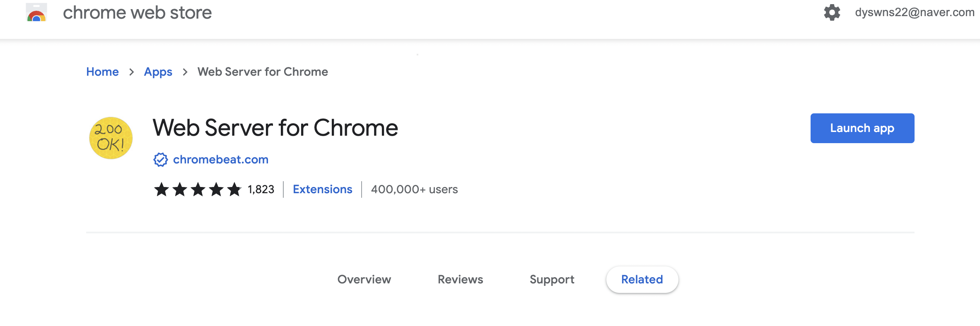Click the dyswns22@naver.com account email
This screenshot has width=980, height=326.
pyautogui.click(x=915, y=12)
